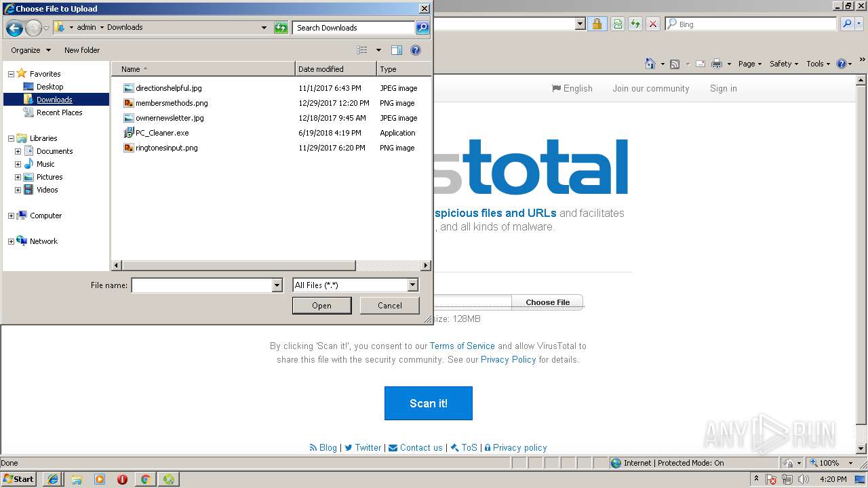Collapse the Favorites tree group

pyautogui.click(x=11, y=74)
